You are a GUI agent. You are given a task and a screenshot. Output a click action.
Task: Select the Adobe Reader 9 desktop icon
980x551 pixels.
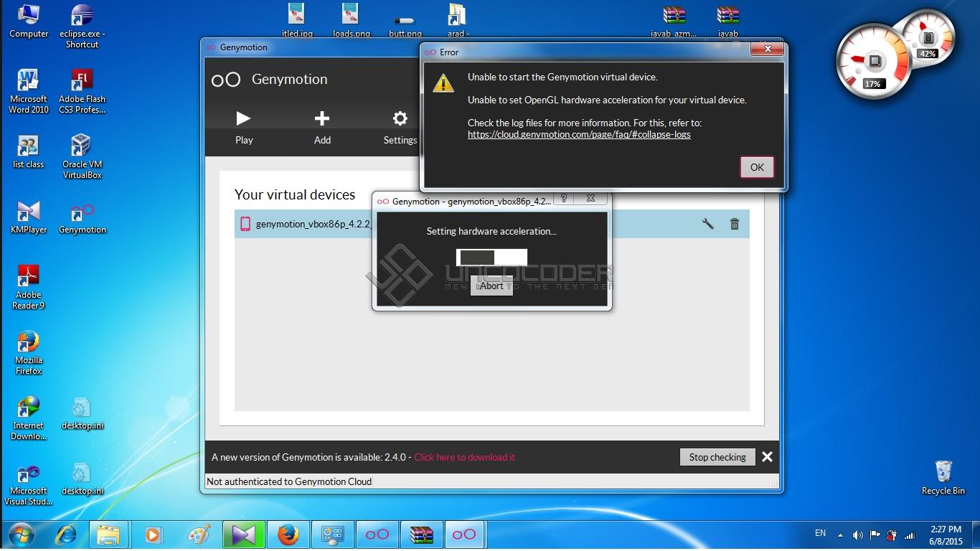pos(29,288)
